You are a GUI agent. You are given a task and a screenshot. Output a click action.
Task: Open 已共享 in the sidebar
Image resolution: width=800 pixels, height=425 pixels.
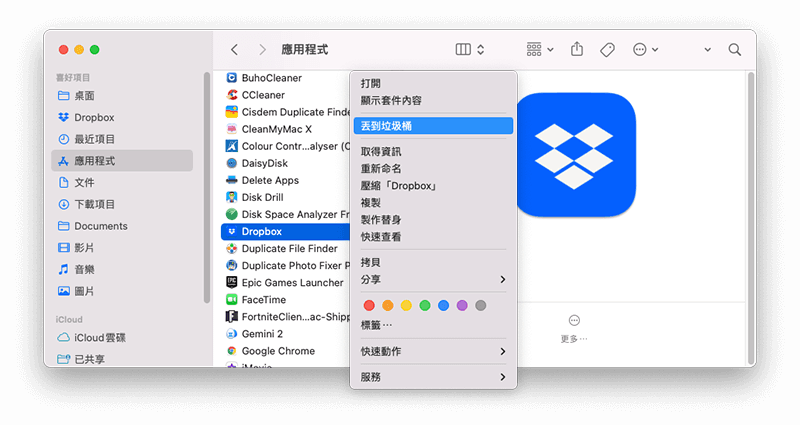tap(122, 359)
